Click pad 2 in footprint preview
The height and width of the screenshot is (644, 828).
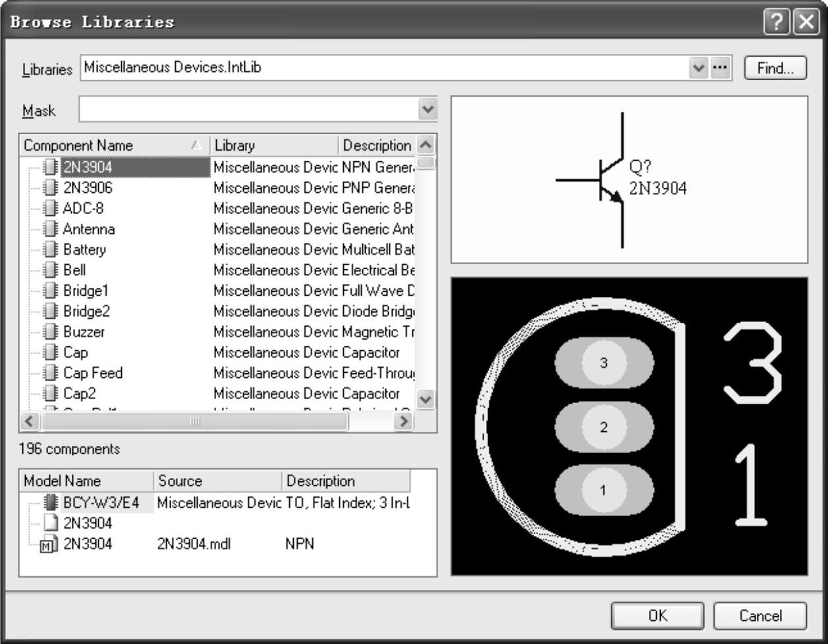tap(604, 427)
